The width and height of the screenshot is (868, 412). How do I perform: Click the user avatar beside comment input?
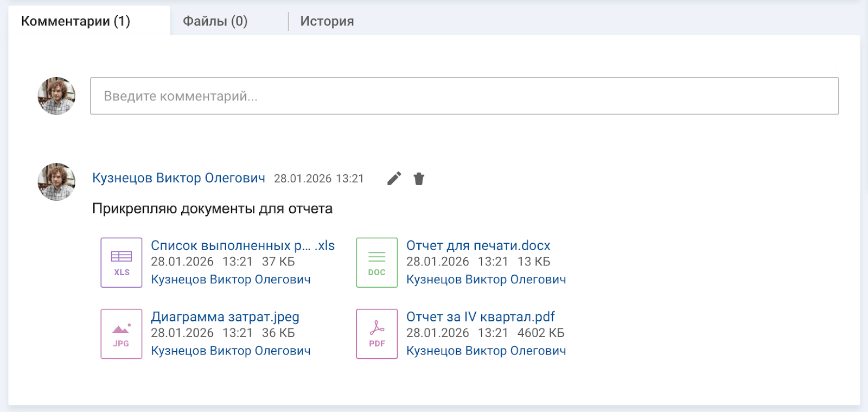click(56, 96)
